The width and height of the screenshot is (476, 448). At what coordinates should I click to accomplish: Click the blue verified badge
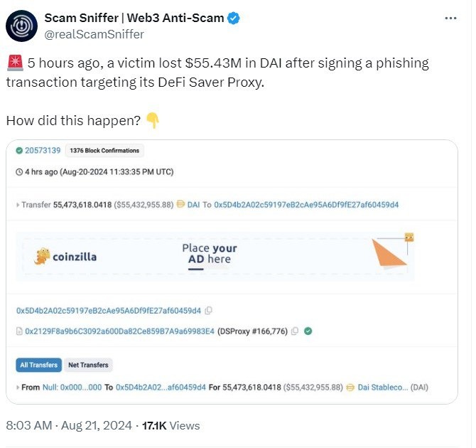tap(233, 18)
